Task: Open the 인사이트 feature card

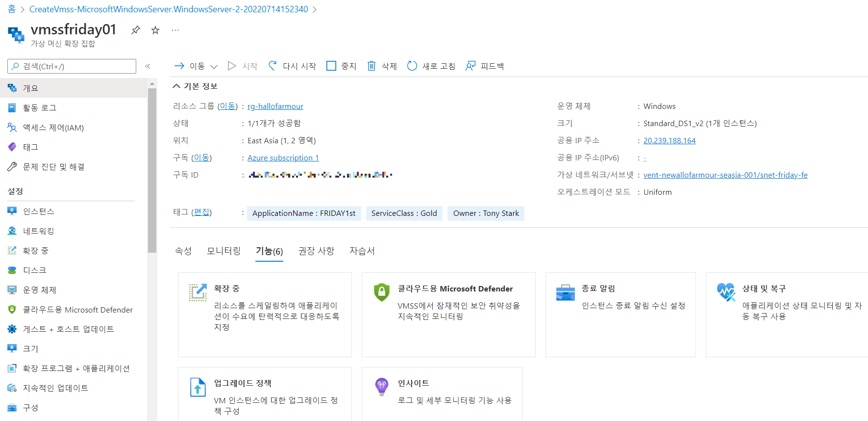Action: tap(442, 394)
